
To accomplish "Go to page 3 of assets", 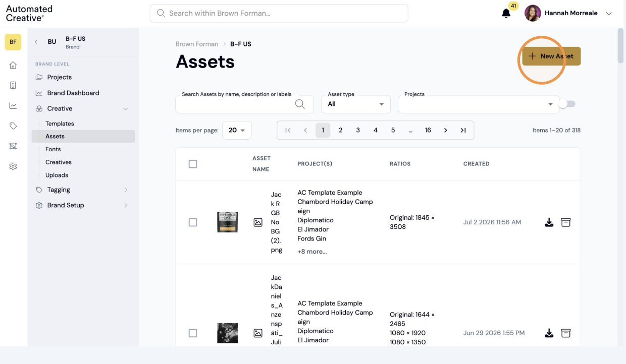I will coord(358,130).
